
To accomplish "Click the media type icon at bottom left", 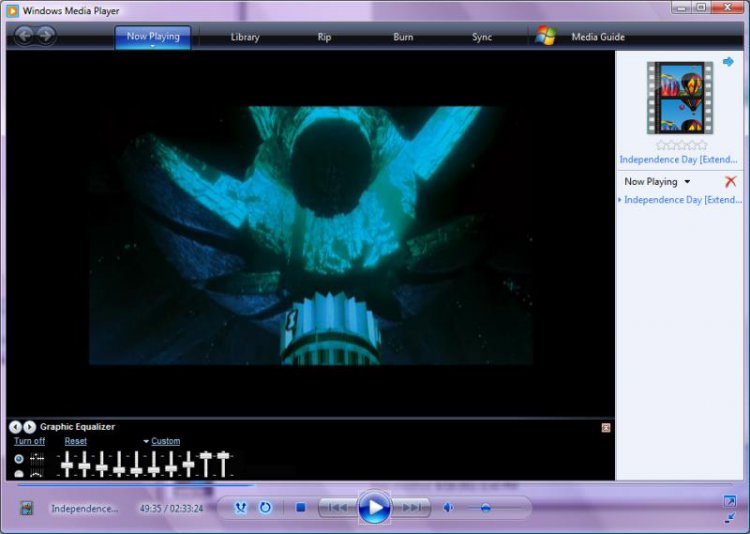I will tap(27, 508).
